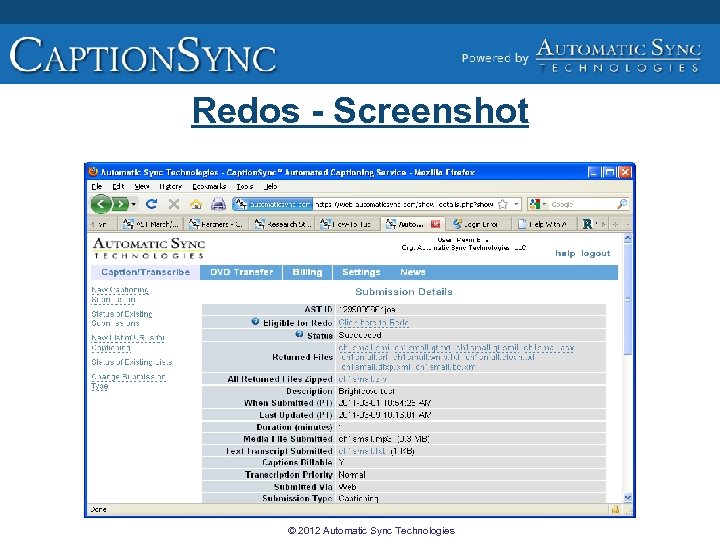
Task: Switch to the Help With A browser tab
Action: pyautogui.click(x=543, y=224)
